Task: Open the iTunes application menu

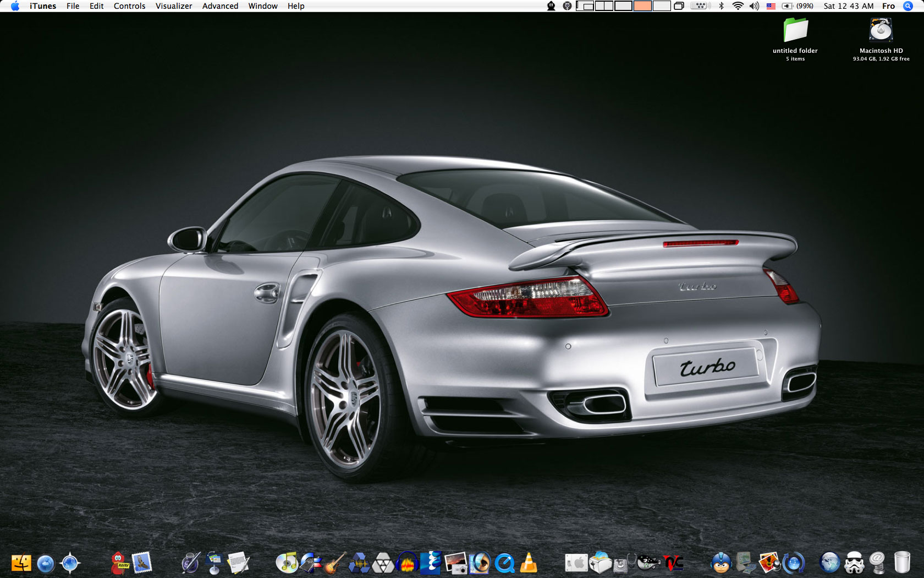Action: click(43, 6)
